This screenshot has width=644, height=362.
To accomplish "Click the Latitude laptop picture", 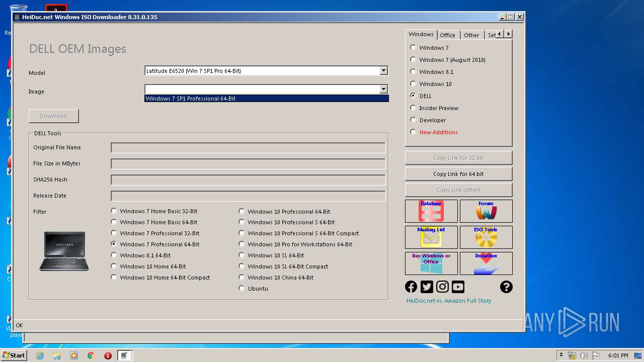I will 64,251.
